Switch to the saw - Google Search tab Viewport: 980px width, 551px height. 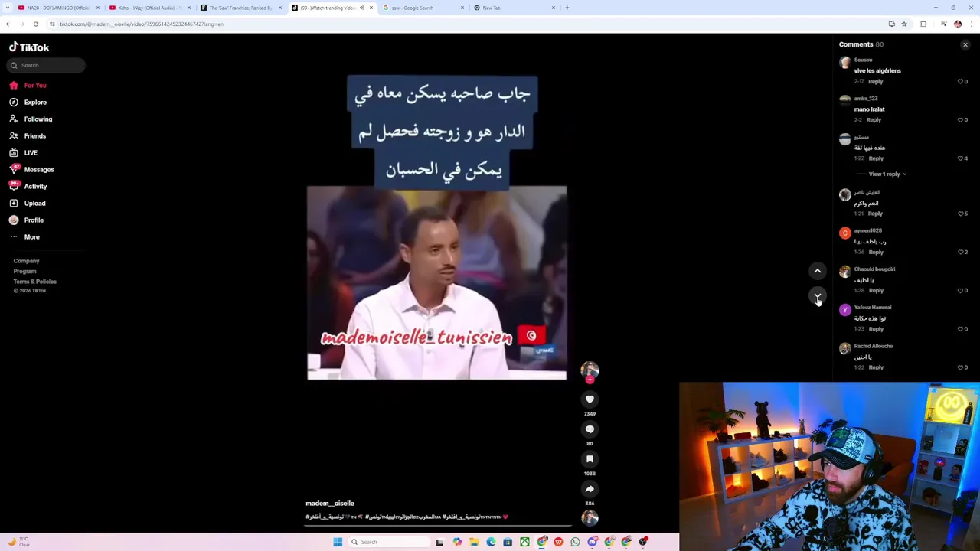pyautogui.click(x=422, y=8)
